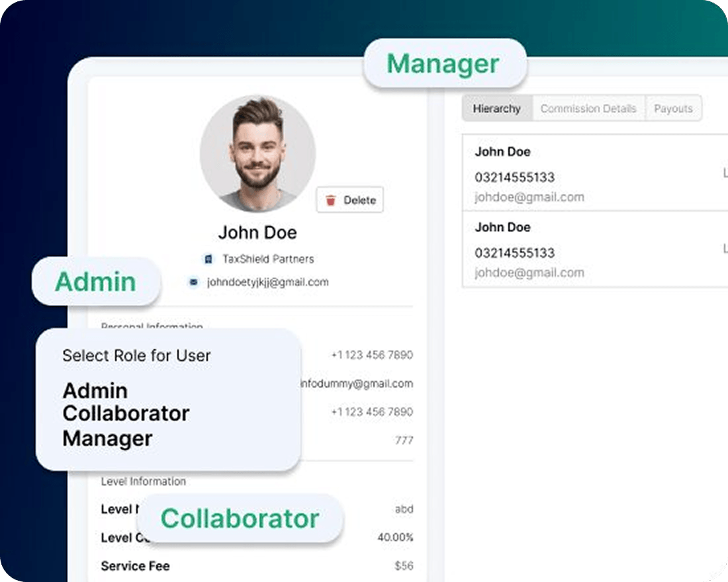Select Admin in role list
Viewport: 728px width, 582px height.
95,391
